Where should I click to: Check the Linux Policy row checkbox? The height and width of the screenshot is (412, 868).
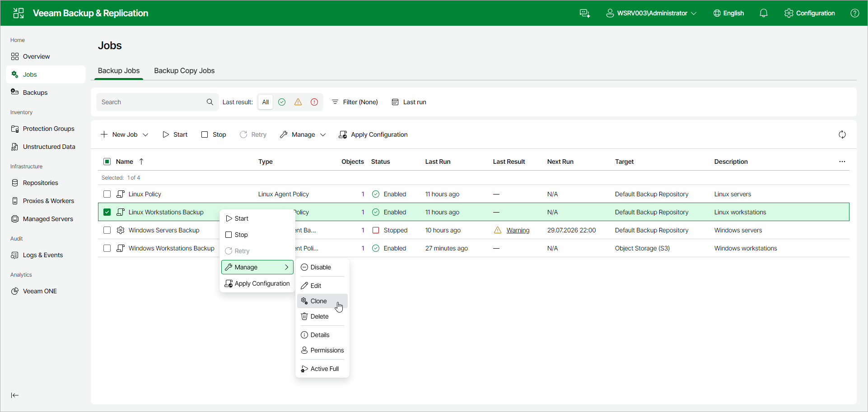[107, 194]
